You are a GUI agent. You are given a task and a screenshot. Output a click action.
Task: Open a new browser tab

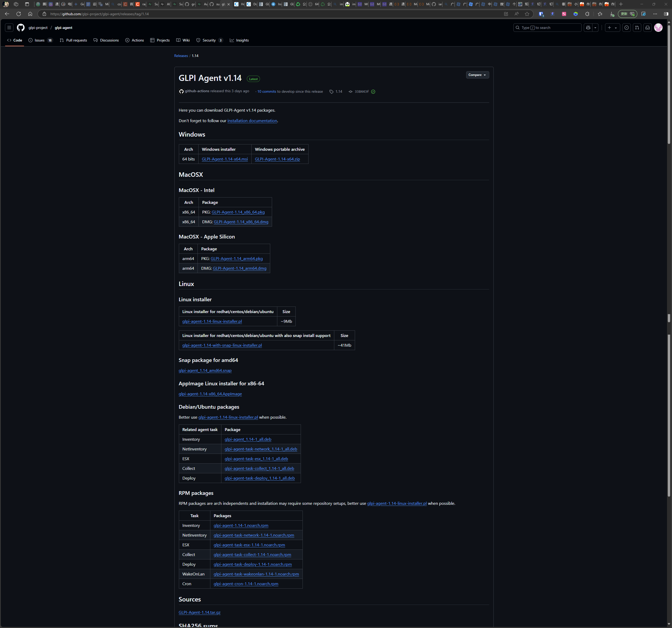point(621,4)
